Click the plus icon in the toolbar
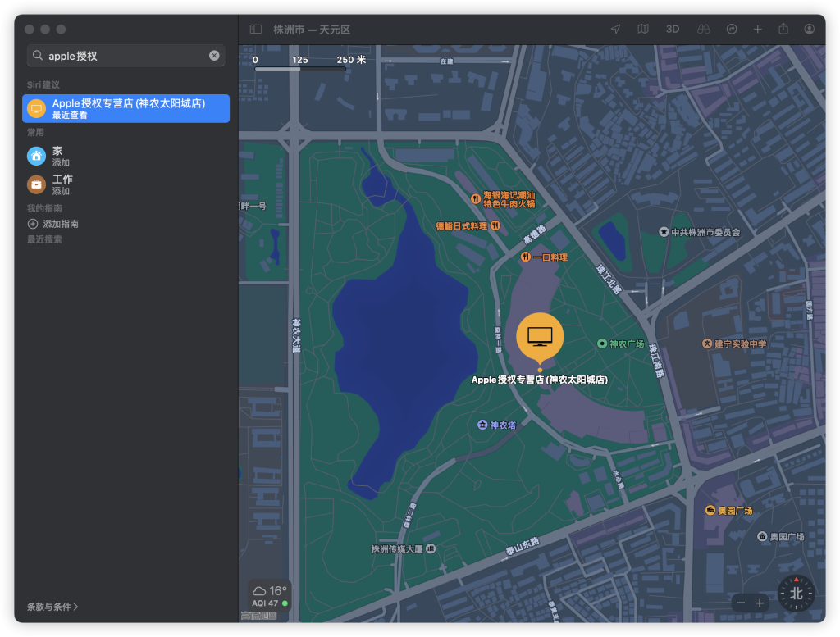This screenshot has height=637, width=840. click(x=758, y=29)
